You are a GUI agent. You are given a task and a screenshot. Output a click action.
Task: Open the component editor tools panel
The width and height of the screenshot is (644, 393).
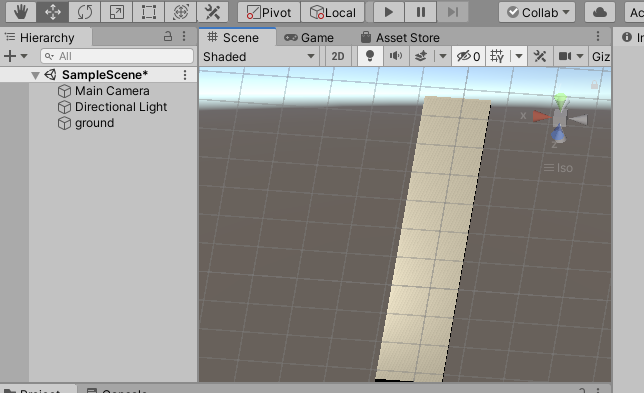[540, 56]
